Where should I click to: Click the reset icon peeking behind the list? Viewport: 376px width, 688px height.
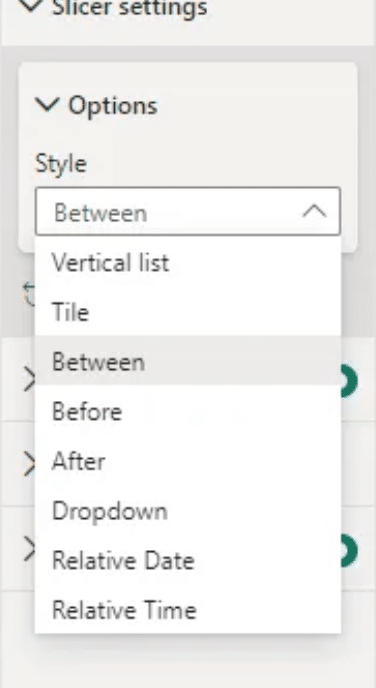(x=30, y=294)
